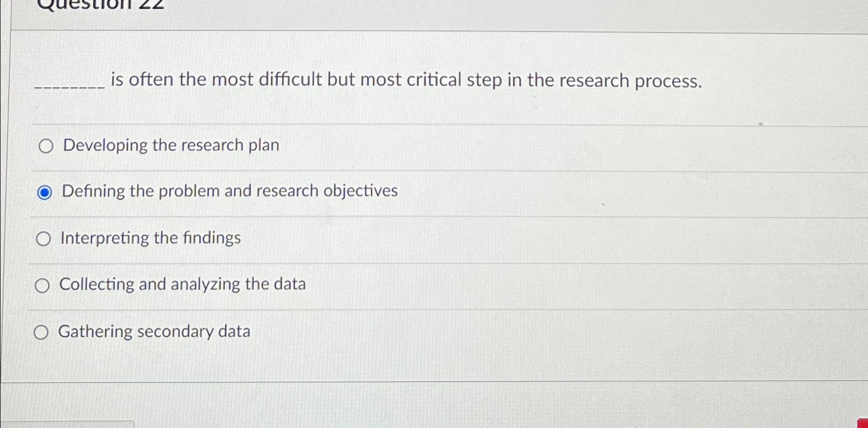
Task: Click the "Defining the problem and research objectives" label
Action: (229, 192)
